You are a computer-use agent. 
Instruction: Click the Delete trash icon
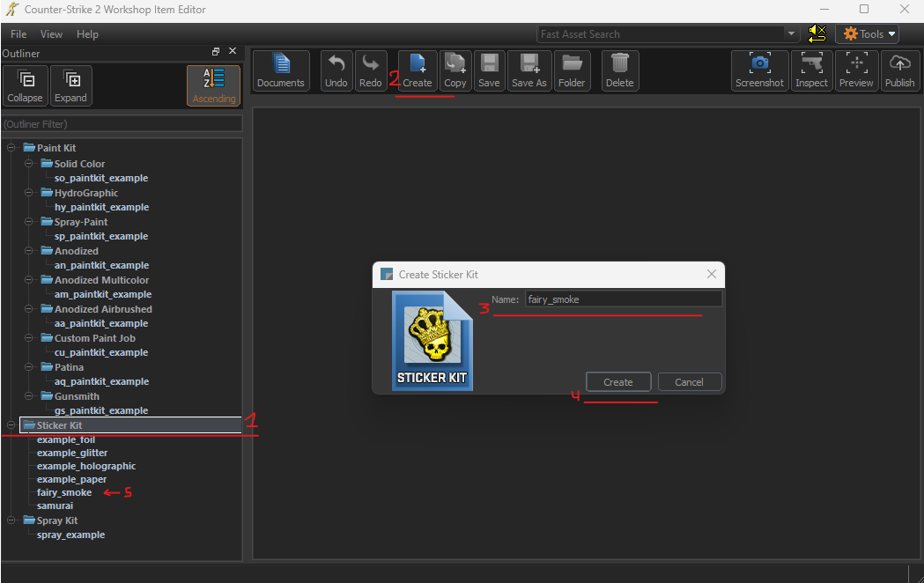(620, 70)
